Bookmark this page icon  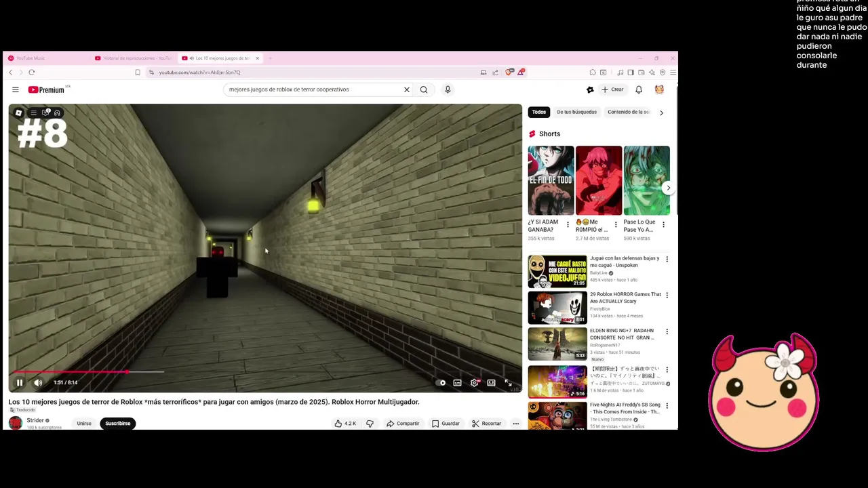click(x=138, y=73)
